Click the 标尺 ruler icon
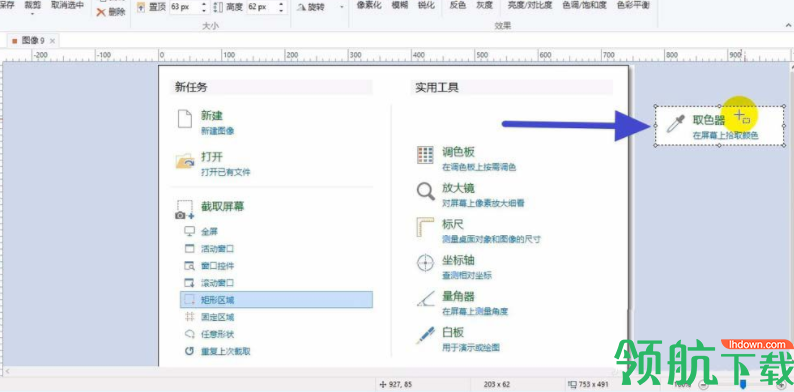Viewport: 794px width, 392px height. 425,228
